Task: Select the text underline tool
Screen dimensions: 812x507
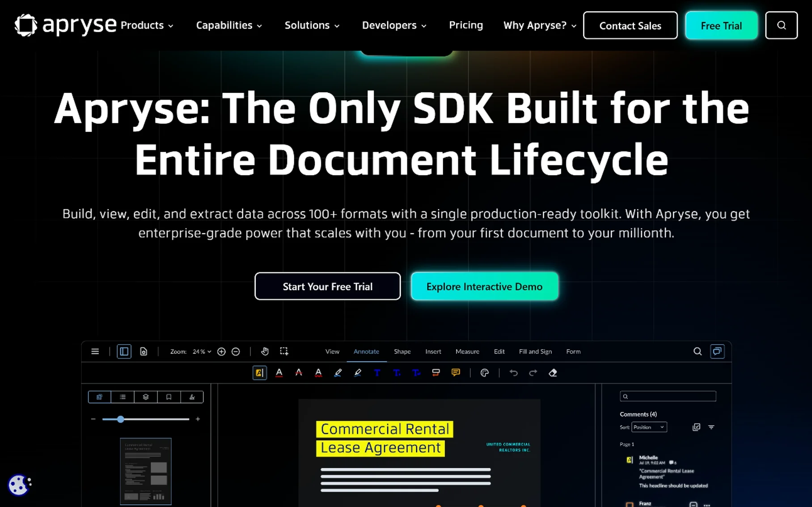Action: click(x=279, y=373)
